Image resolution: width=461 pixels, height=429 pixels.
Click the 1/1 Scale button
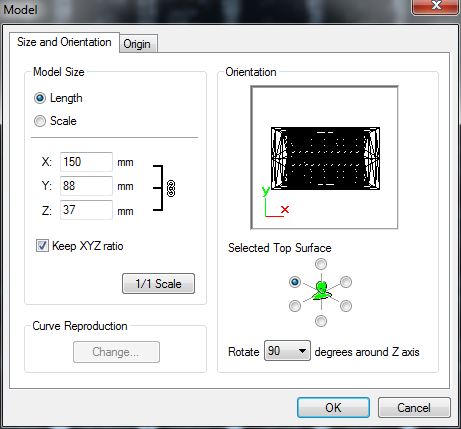[158, 284]
